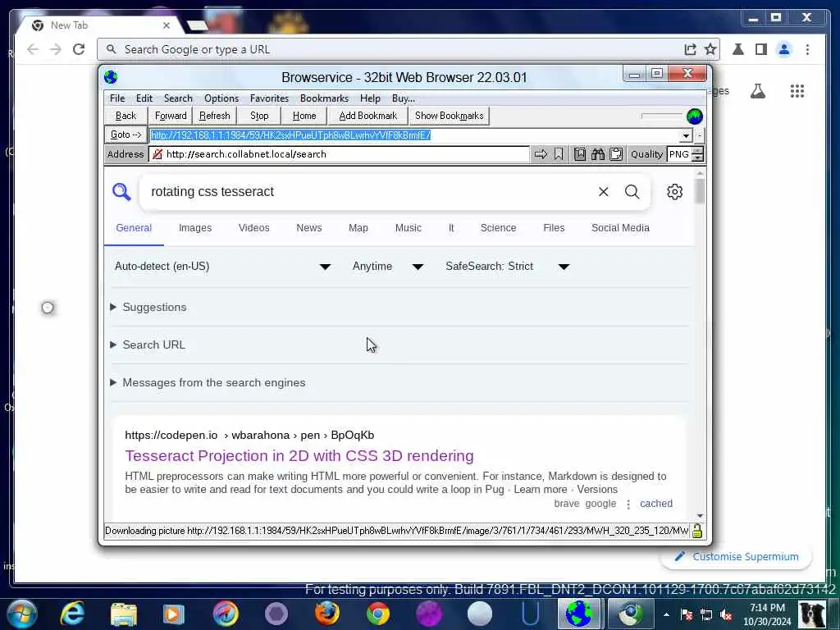
Task: Open the Bookmarks menu in Browservice
Action: (x=324, y=98)
